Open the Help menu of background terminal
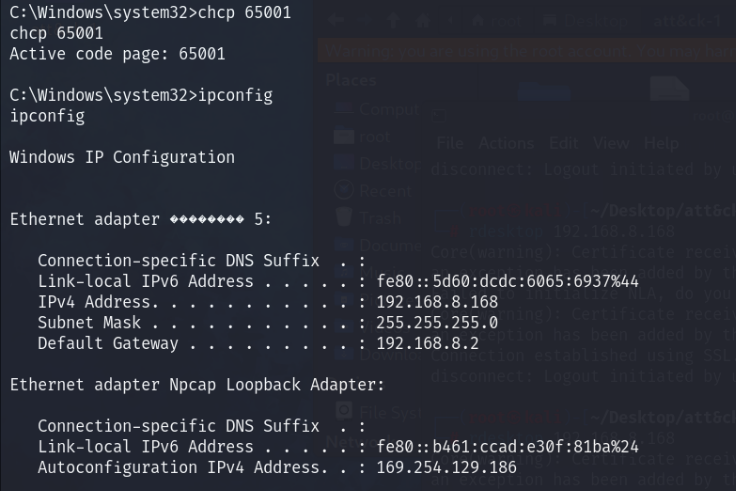This screenshot has height=491, width=736. 661,143
